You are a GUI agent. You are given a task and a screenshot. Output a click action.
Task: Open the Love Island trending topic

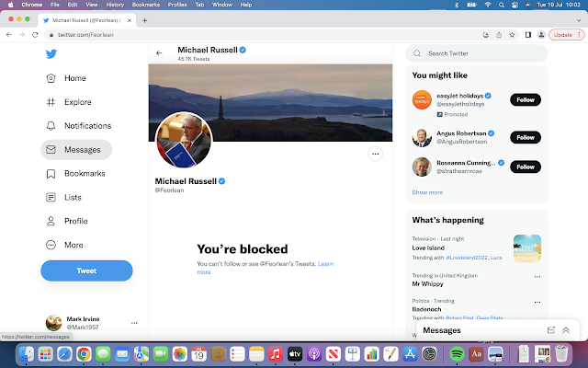pyautogui.click(x=428, y=247)
